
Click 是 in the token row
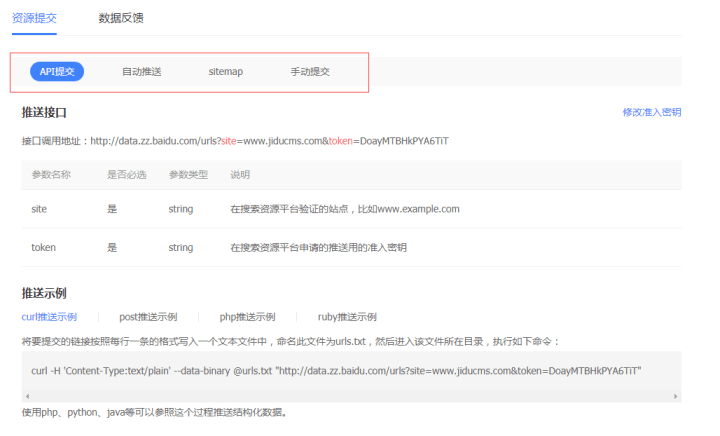pos(112,248)
